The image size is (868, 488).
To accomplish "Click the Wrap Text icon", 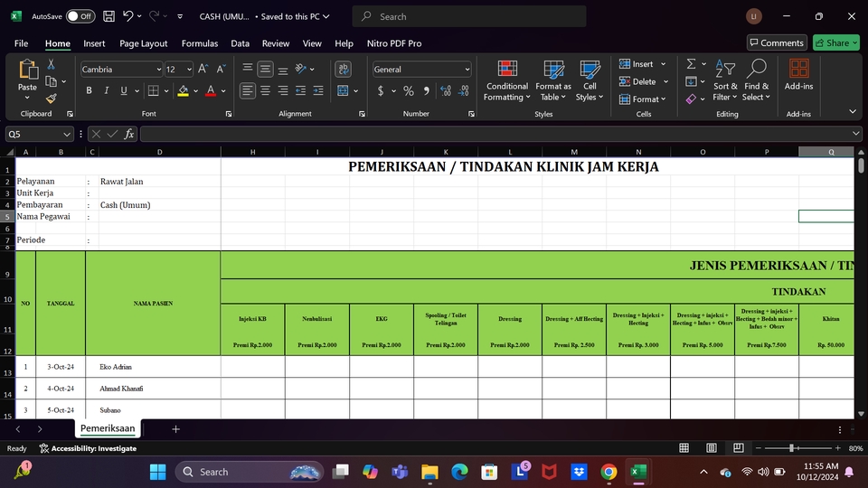I will (343, 69).
